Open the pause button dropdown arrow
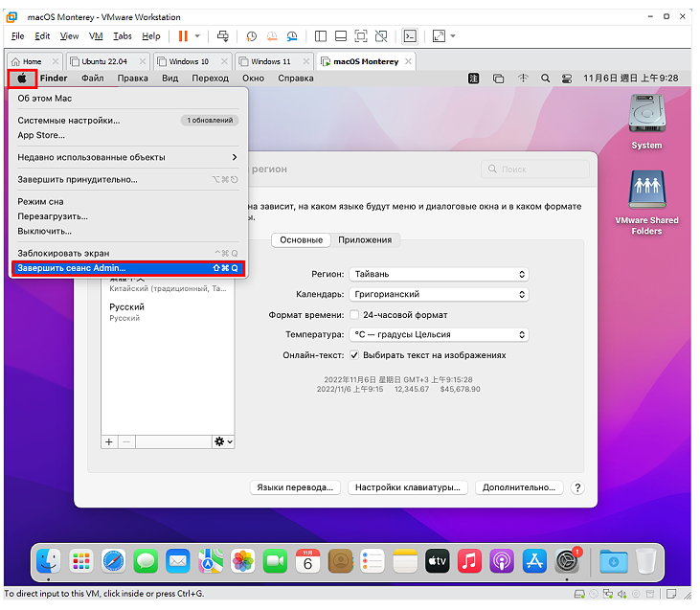700x610 pixels. pos(197,36)
